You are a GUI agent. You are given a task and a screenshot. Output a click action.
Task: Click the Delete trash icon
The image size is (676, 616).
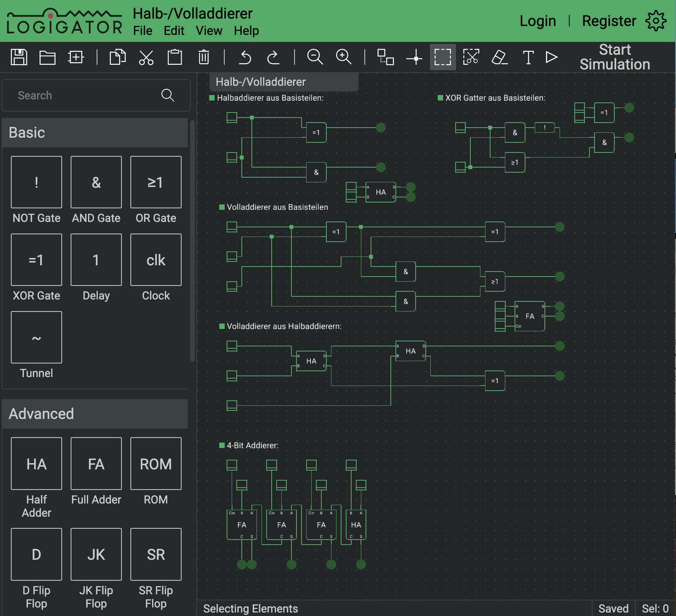click(x=204, y=57)
